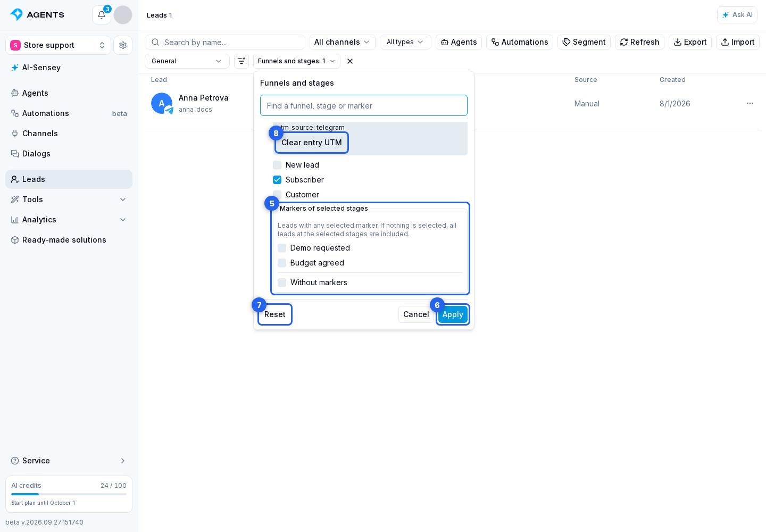
Task: Open the filter settings icon
Action: (242, 61)
